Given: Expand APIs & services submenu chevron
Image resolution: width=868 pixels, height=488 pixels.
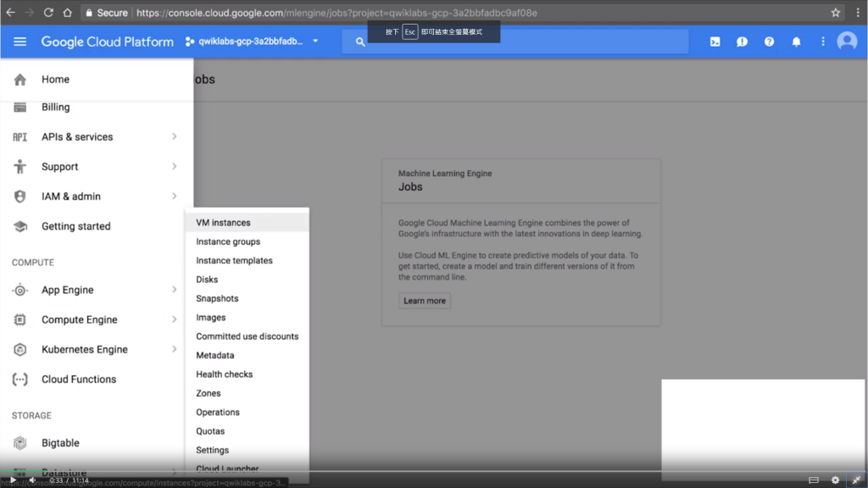Looking at the screenshot, I should (x=175, y=136).
